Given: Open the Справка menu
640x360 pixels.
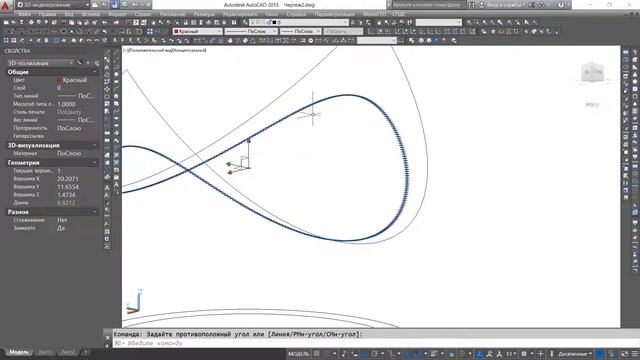Looking at the screenshot, I should click(296, 14).
